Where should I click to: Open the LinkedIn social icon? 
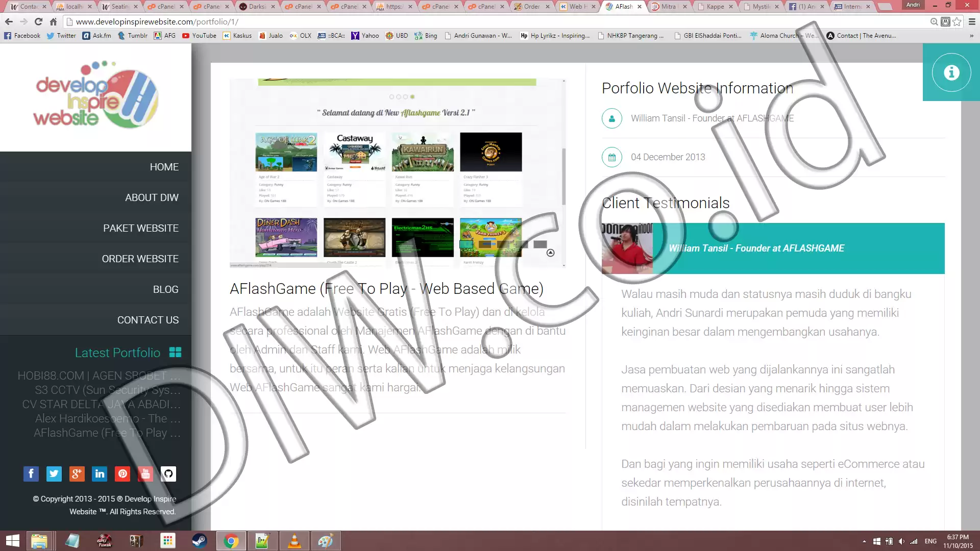coord(100,474)
